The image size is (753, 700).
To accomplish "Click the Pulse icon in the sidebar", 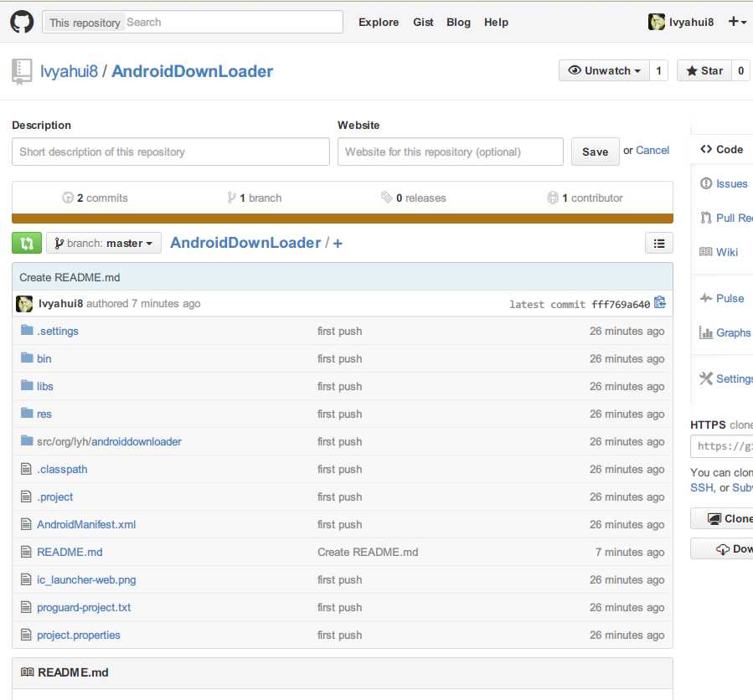I will 706,298.
